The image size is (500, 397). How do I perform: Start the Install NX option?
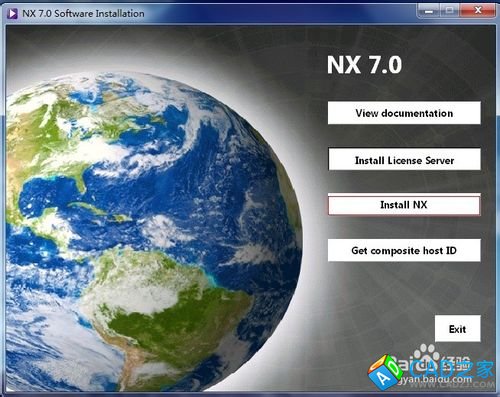coord(404,205)
